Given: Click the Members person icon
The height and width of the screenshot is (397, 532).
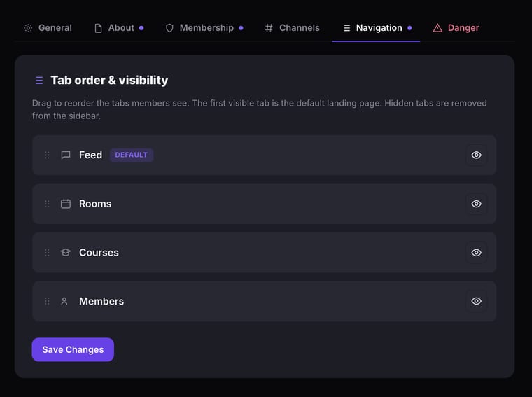Looking at the screenshot, I should 64,301.
